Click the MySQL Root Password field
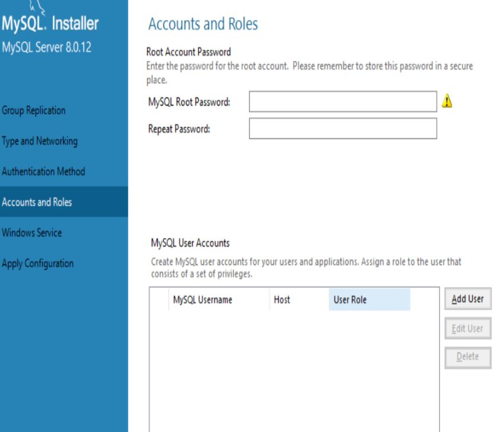Viewport: 504px width, 432px height. 343,101
